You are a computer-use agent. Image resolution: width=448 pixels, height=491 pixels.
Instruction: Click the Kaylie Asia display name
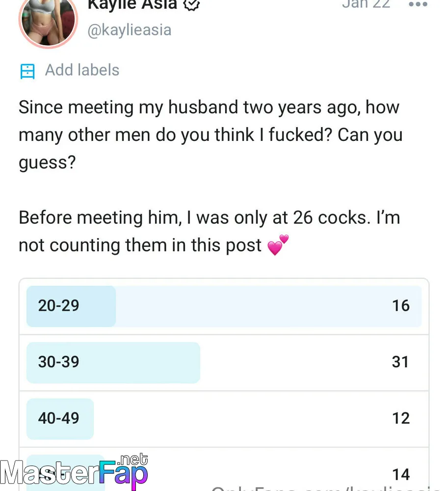click(132, 4)
